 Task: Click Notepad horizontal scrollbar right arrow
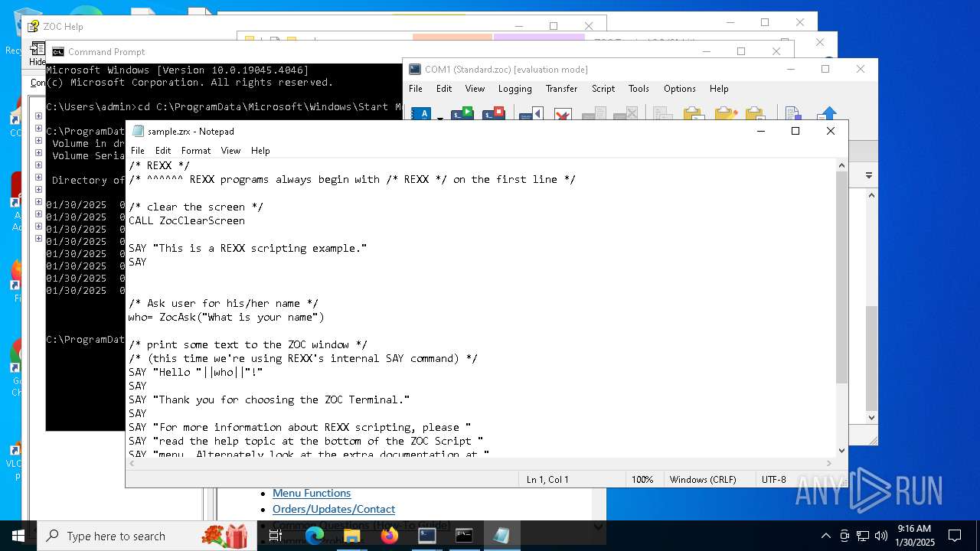pyautogui.click(x=829, y=463)
